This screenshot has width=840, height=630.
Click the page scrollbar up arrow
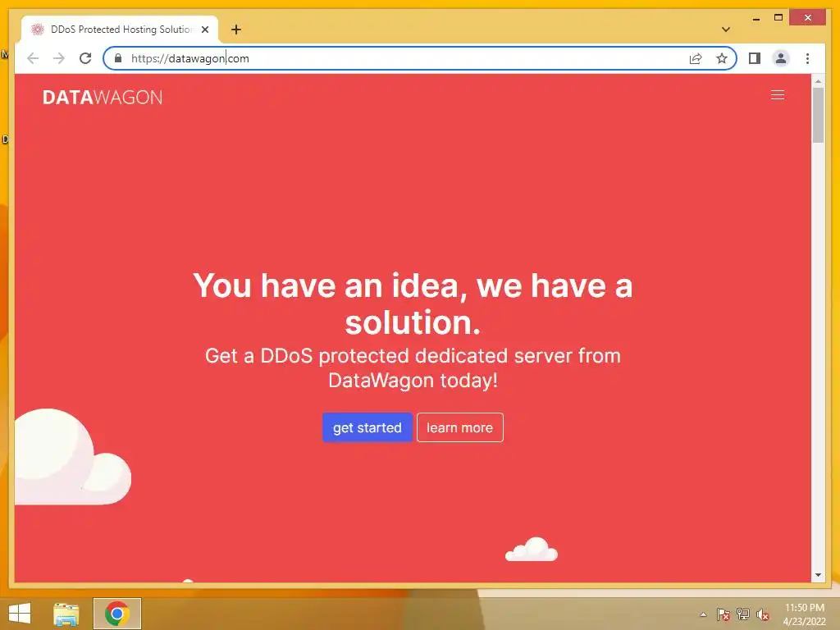(x=818, y=81)
